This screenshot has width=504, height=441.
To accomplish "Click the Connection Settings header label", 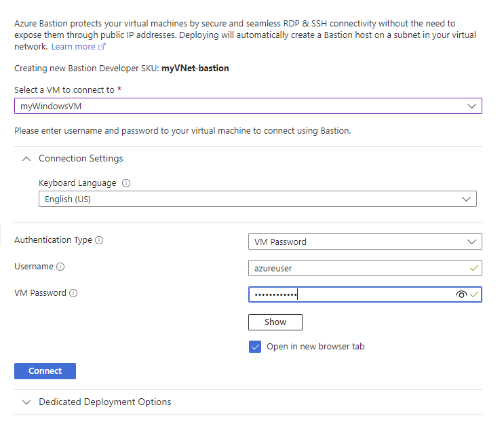I will [x=81, y=159].
